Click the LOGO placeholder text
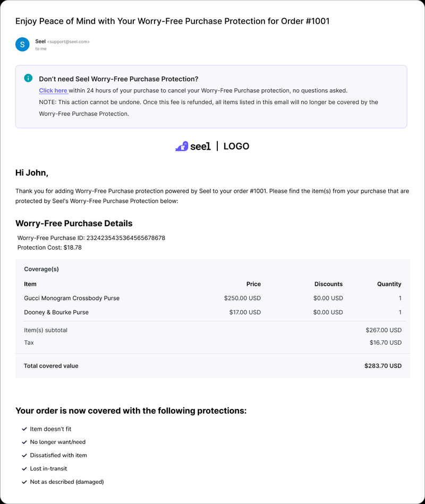 coord(236,146)
